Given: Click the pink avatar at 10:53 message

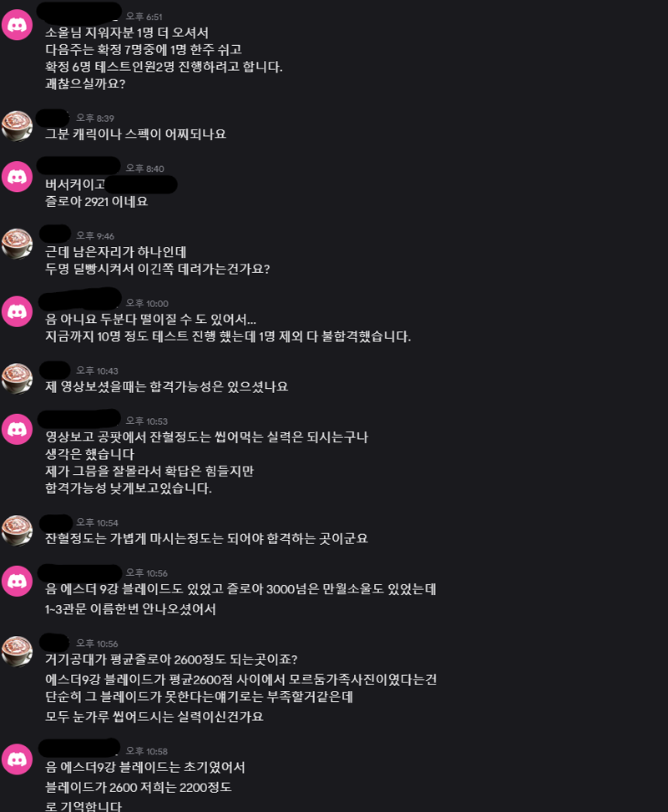Looking at the screenshot, I should tap(17, 429).
